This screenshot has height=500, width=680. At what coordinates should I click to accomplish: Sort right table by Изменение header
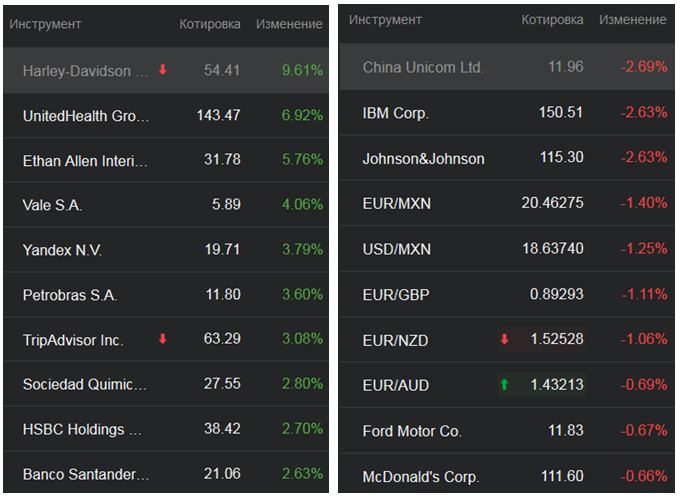[633, 20]
